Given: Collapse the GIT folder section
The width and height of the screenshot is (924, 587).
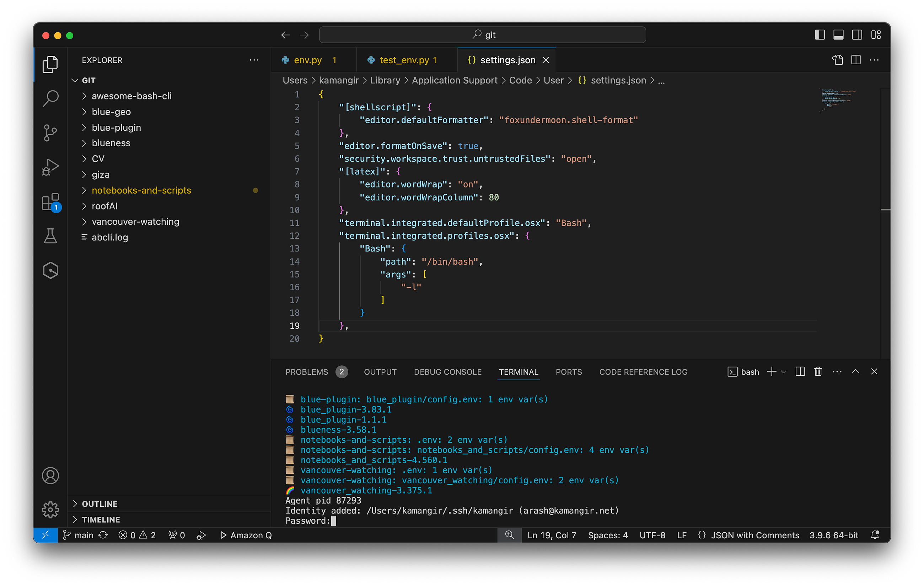Looking at the screenshot, I should tap(168, 81).
